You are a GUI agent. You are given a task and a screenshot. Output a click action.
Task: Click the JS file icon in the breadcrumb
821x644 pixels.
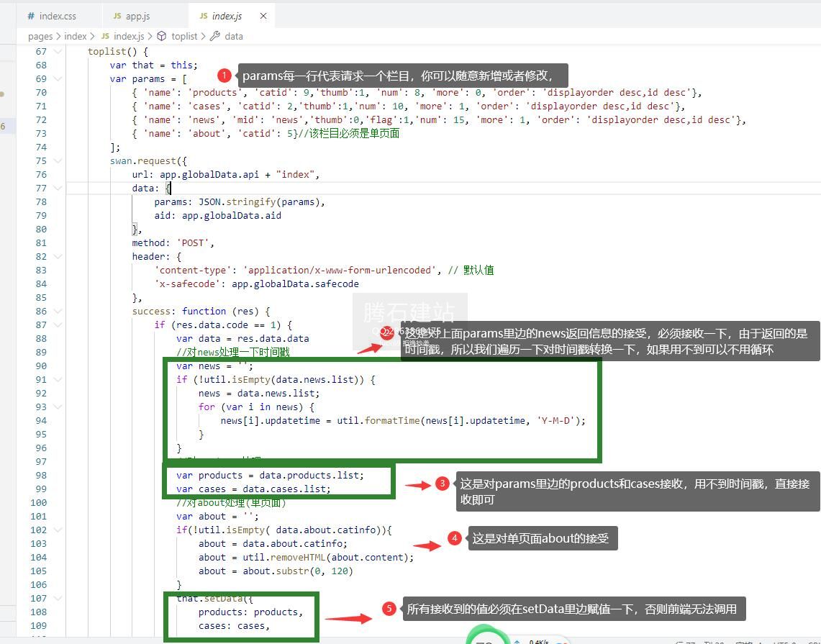pos(105,36)
